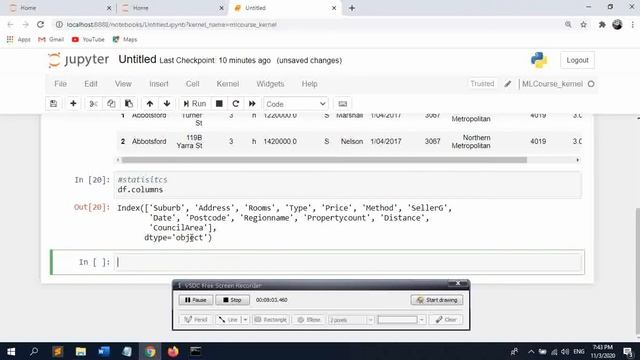Open the Gmail bookmark
The width and height of the screenshot is (640, 360).
[x=51, y=40]
